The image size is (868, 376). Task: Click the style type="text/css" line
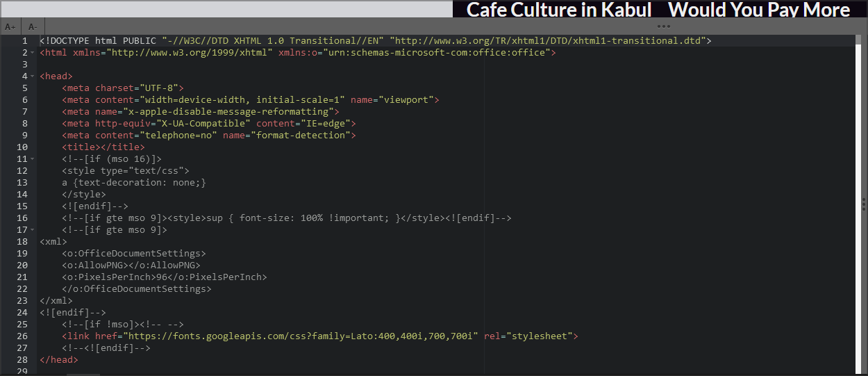point(126,171)
